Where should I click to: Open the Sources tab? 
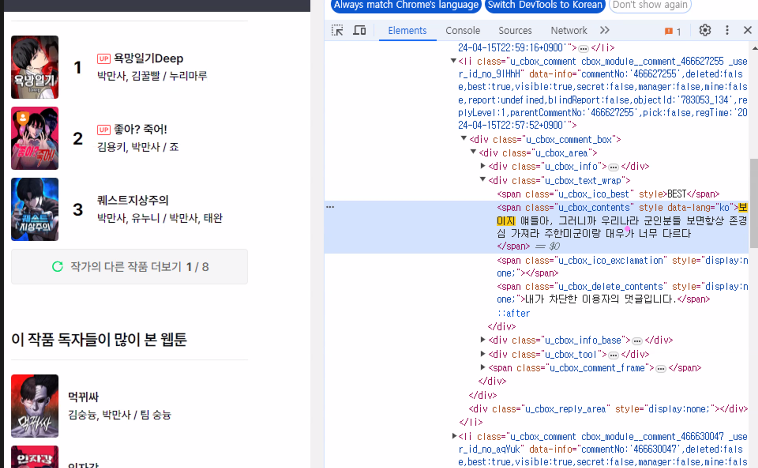[x=515, y=30]
